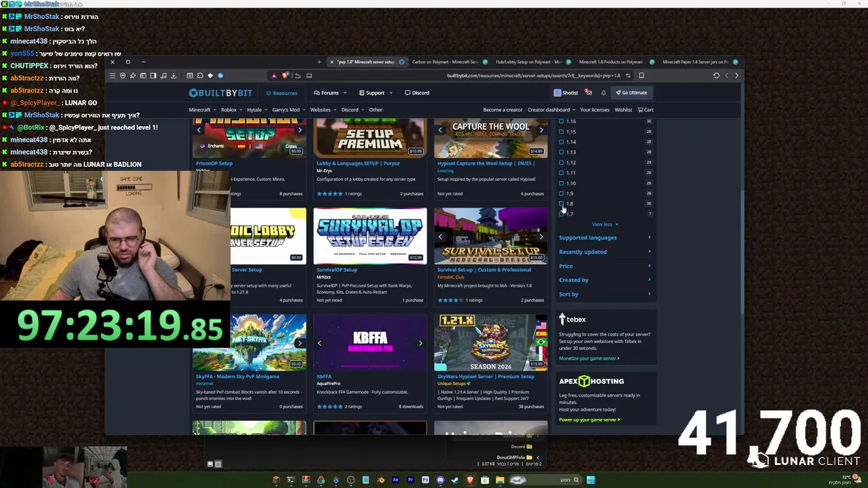The width and height of the screenshot is (868, 488).
Task: Switch to Minecraft Paper 1.8 Server jars tab
Action: 699,62
